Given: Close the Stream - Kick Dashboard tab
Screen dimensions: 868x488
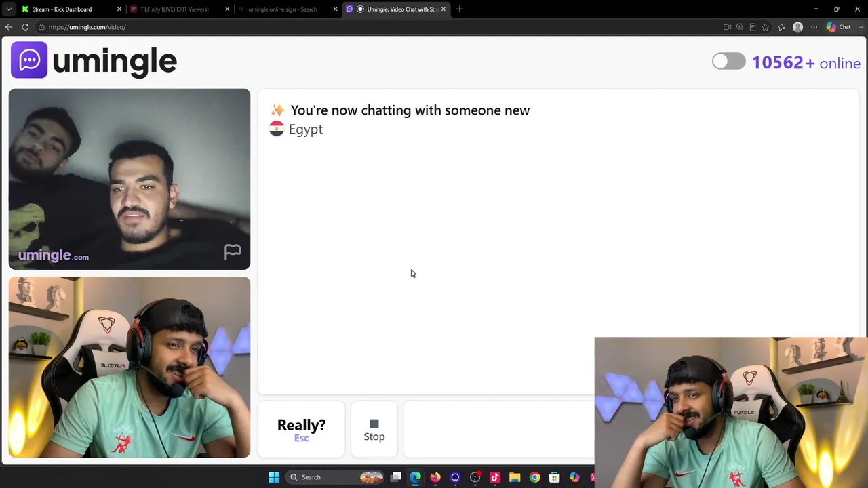Looking at the screenshot, I should tap(119, 9).
